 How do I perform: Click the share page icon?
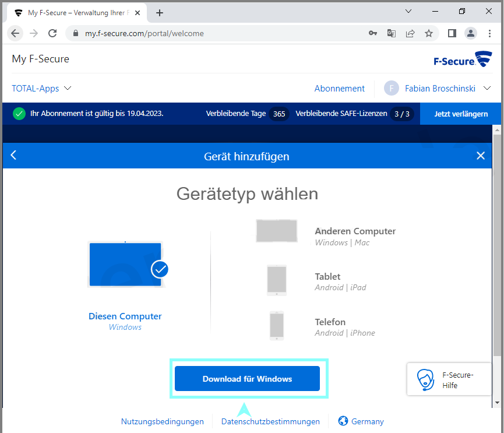(x=410, y=33)
